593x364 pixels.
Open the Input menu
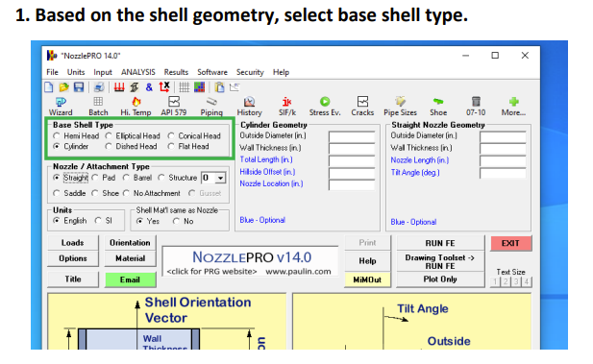[103, 72]
